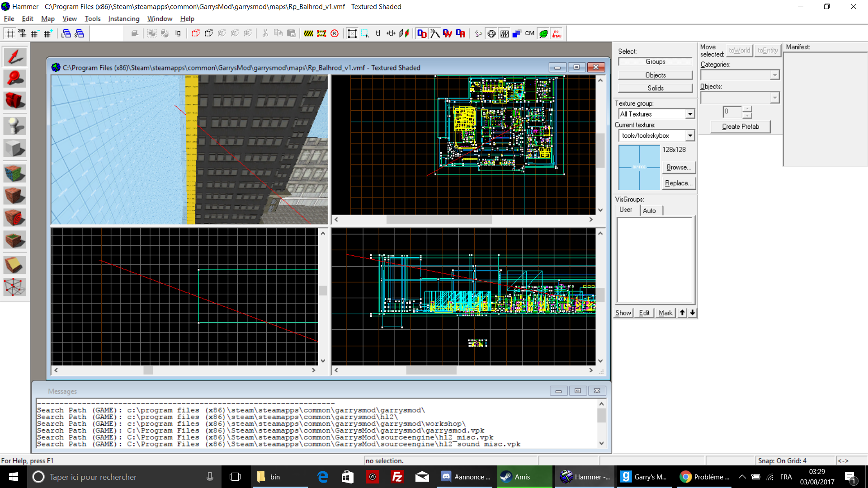Click the Hide Selected Objects icon

pyautogui.click(x=196, y=33)
